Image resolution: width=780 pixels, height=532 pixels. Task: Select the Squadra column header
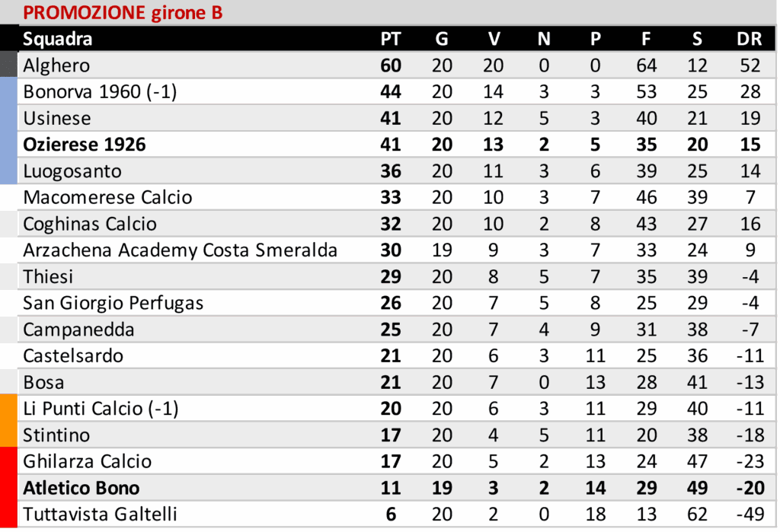(x=58, y=39)
